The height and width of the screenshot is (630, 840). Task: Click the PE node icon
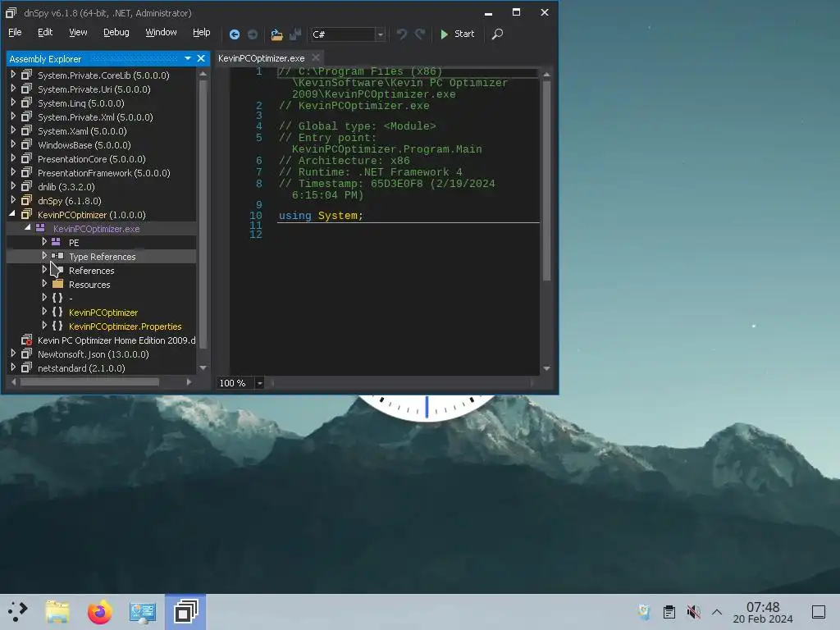(x=56, y=242)
